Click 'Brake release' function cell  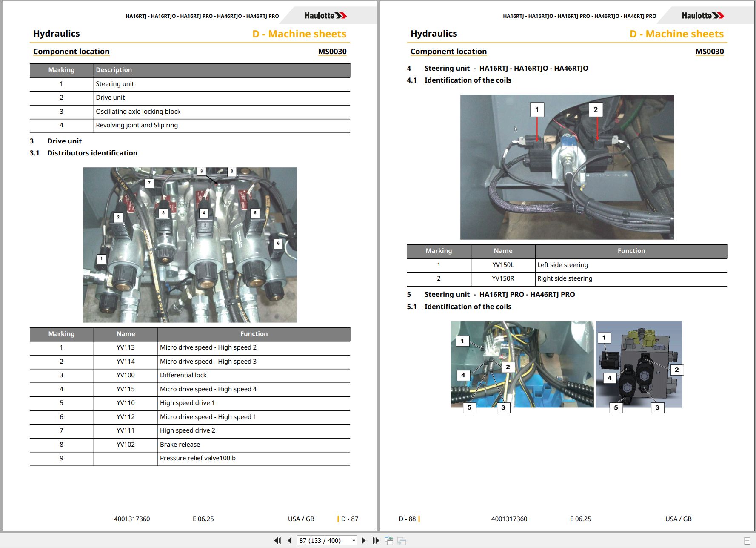[254, 445]
